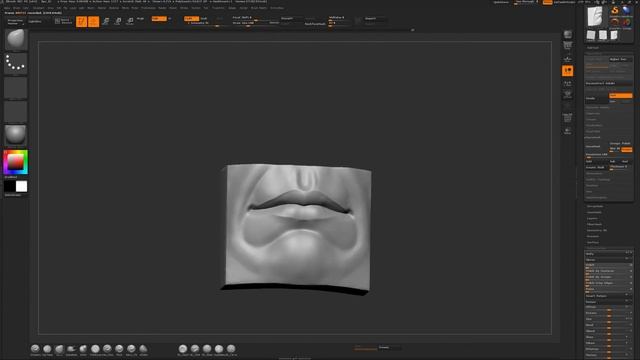Open the Material menu

pos(114,8)
